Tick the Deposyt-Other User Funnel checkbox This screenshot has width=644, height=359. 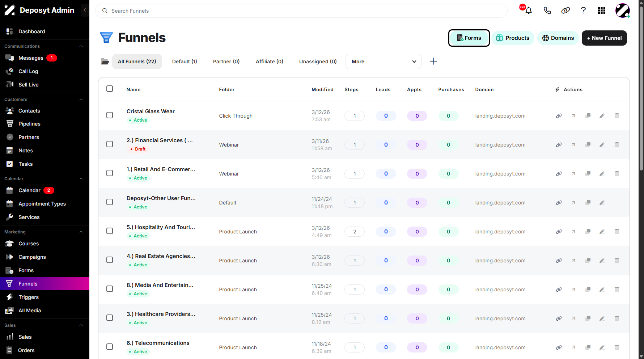pyautogui.click(x=110, y=202)
